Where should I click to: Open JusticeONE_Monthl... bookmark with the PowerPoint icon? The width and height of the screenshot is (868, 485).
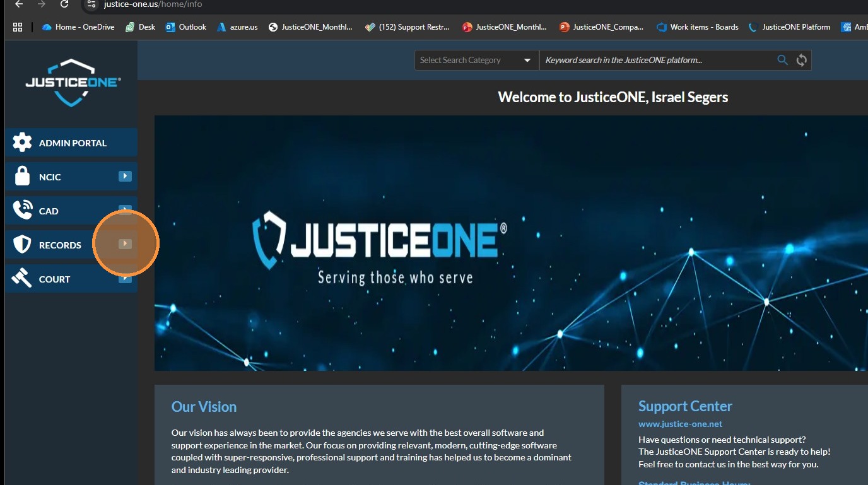pos(505,27)
